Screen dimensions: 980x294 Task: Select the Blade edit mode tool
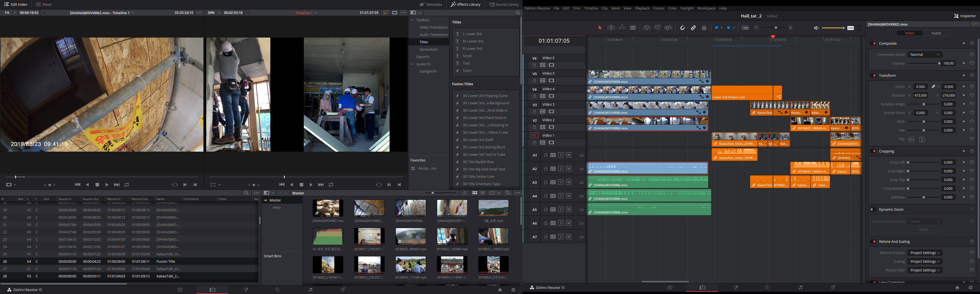click(x=633, y=28)
